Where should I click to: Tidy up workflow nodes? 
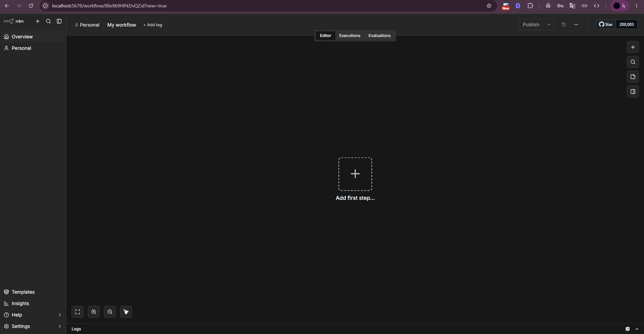pyautogui.click(x=126, y=312)
